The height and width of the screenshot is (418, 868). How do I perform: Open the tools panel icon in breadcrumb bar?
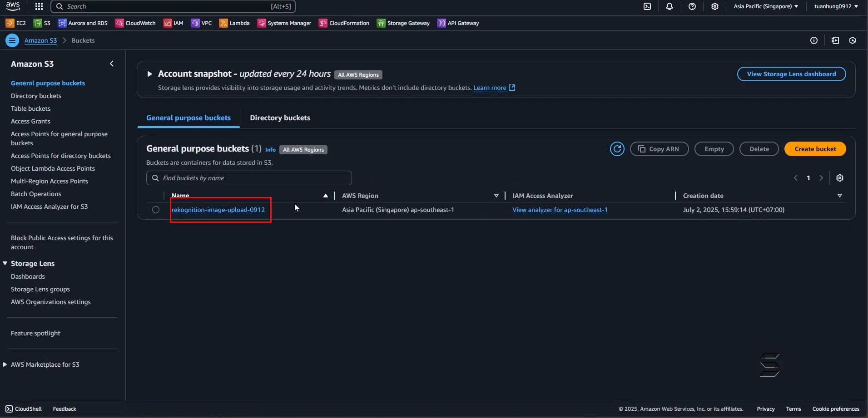(835, 40)
